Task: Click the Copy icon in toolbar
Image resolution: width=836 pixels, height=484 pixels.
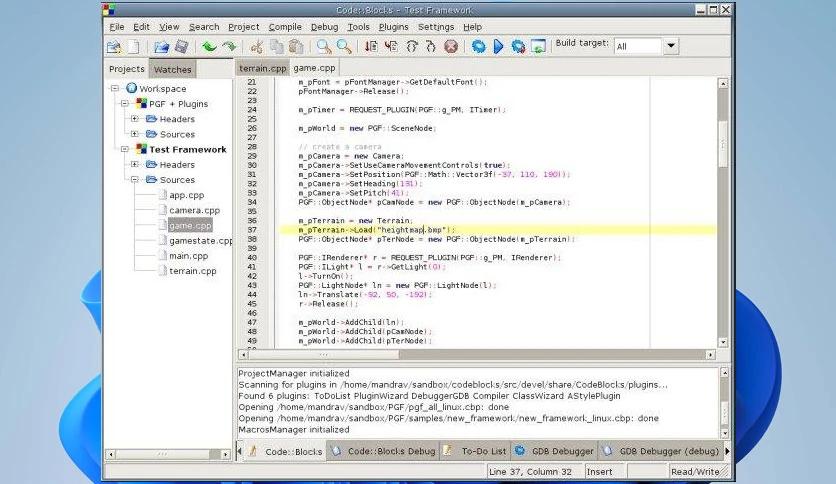Action: pyautogui.click(x=276, y=47)
